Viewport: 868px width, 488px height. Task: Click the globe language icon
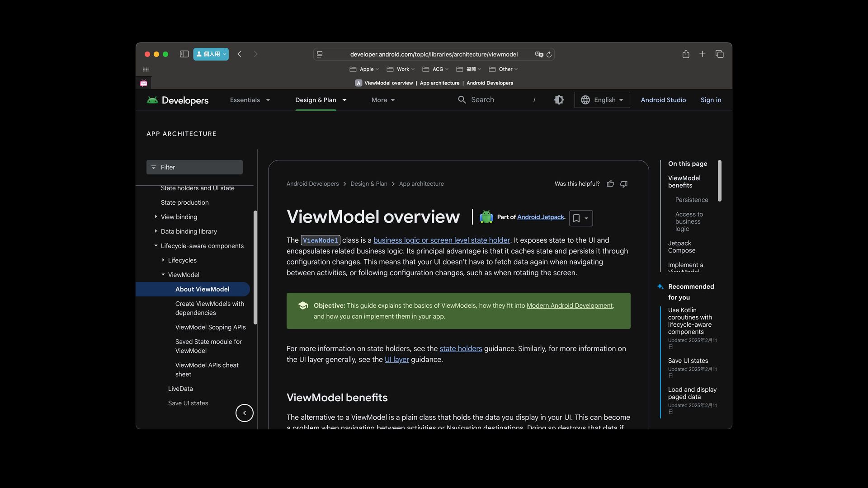click(585, 100)
